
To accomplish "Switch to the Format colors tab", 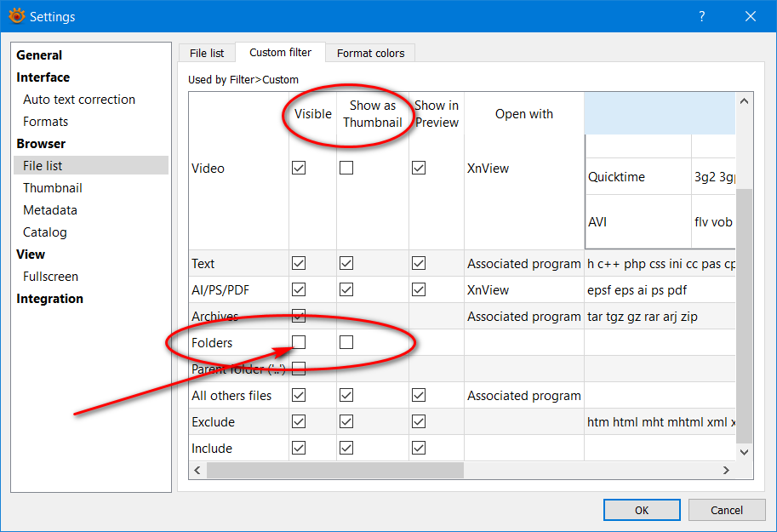I will click(370, 53).
